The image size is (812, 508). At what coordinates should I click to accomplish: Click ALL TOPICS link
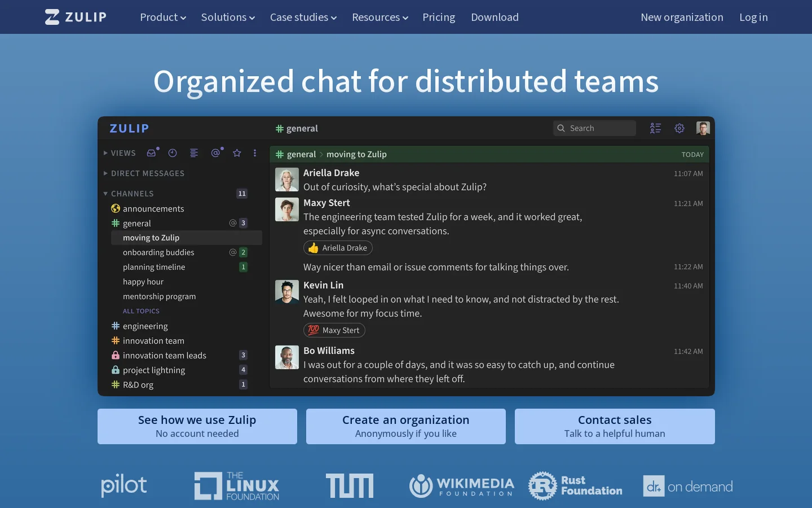pos(141,311)
